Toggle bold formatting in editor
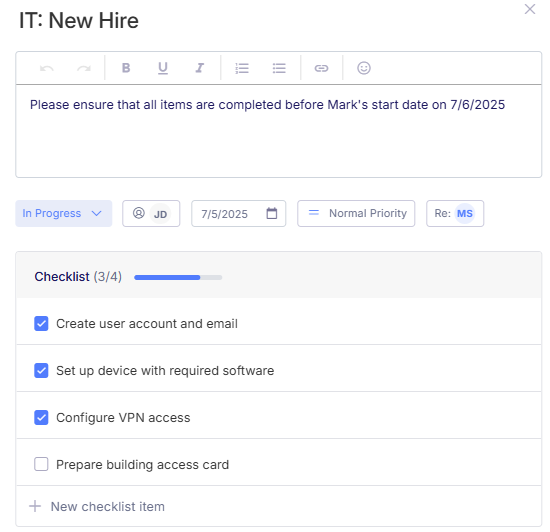550x532 pixels. (126, 68)
